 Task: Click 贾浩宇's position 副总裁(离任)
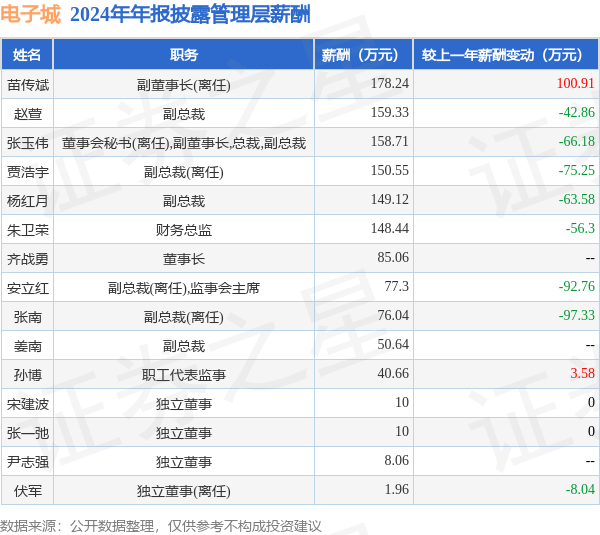click(184, 172)
